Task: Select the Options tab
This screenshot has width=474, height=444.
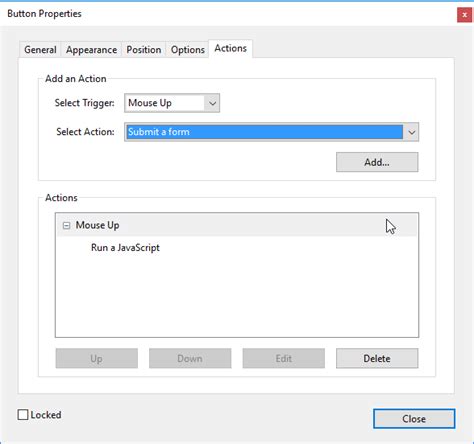Action: 188,50
